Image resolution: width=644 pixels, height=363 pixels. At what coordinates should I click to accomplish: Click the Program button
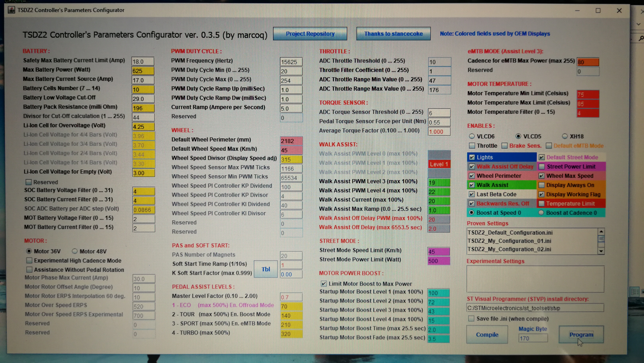(x=581, y=335)
